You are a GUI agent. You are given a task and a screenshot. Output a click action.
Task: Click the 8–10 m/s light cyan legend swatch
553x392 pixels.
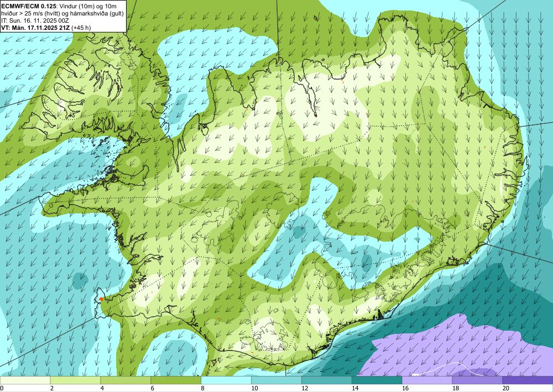[x=226, y=380]
